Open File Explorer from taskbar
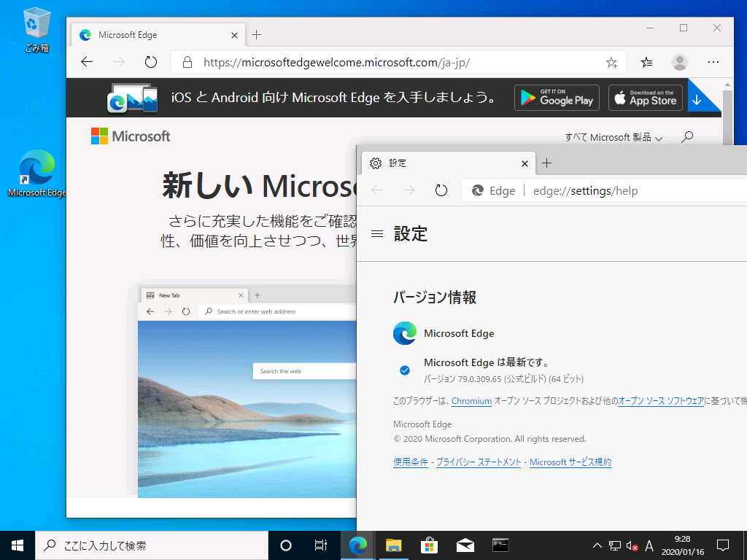Image resolution: width=747 pixels, height=560 pixels. [393, 545]
